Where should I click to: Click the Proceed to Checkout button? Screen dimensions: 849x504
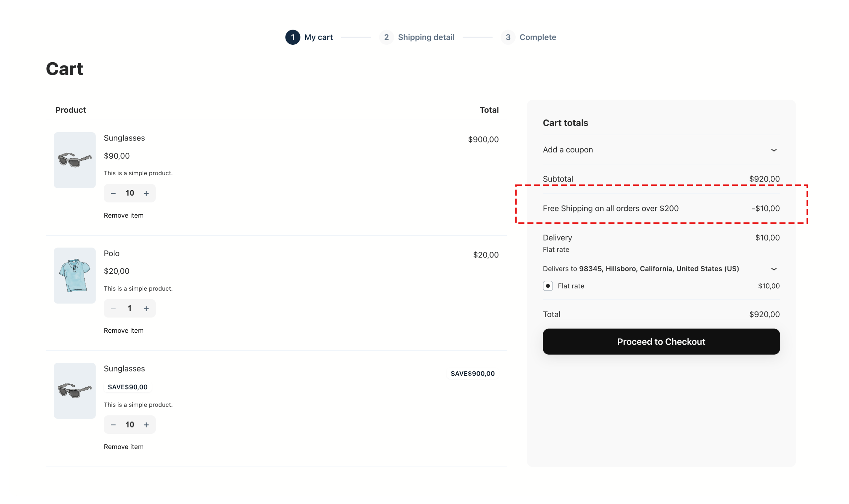point(661,341)
